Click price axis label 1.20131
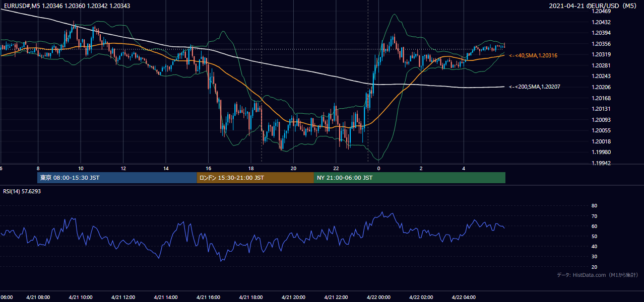Screen dimensions: 644x302 [601, 109]
